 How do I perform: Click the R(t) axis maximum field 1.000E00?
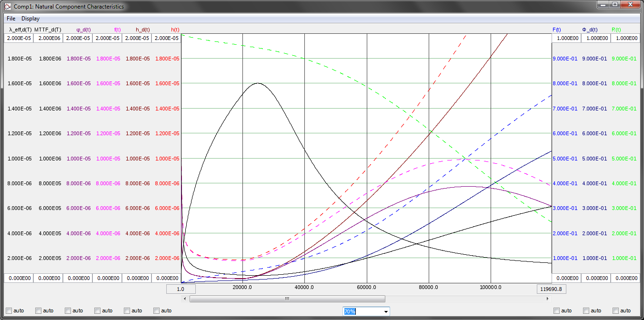pos(625,38)
